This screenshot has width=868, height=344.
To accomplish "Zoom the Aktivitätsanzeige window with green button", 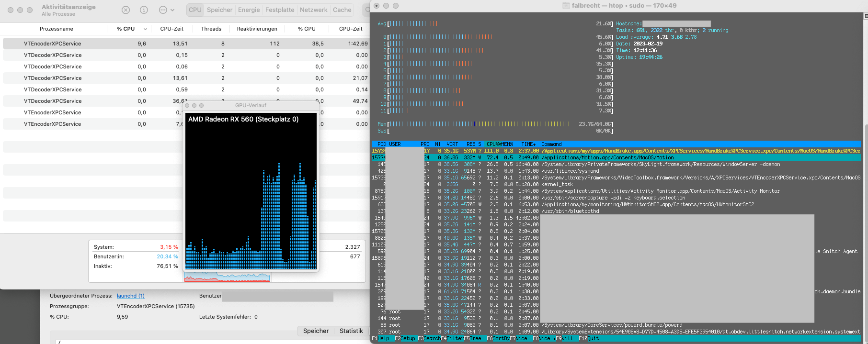I will pos(30,10).
